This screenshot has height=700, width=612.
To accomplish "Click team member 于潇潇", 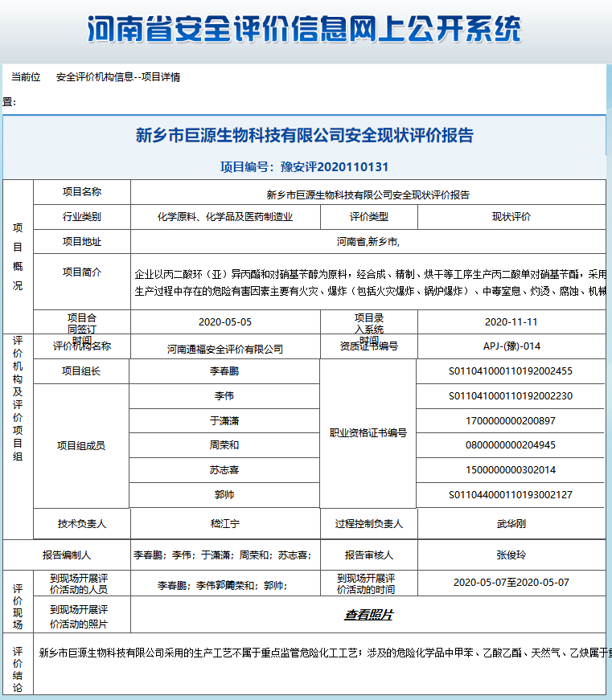I will tap(224, 420).
